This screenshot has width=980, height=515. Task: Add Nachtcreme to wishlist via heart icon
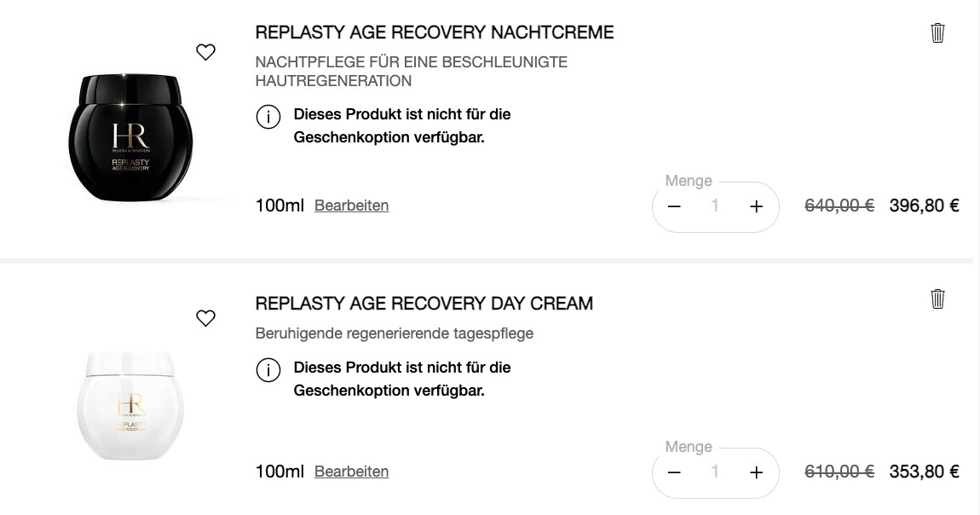pyautogui.click(x=205, y=53)
